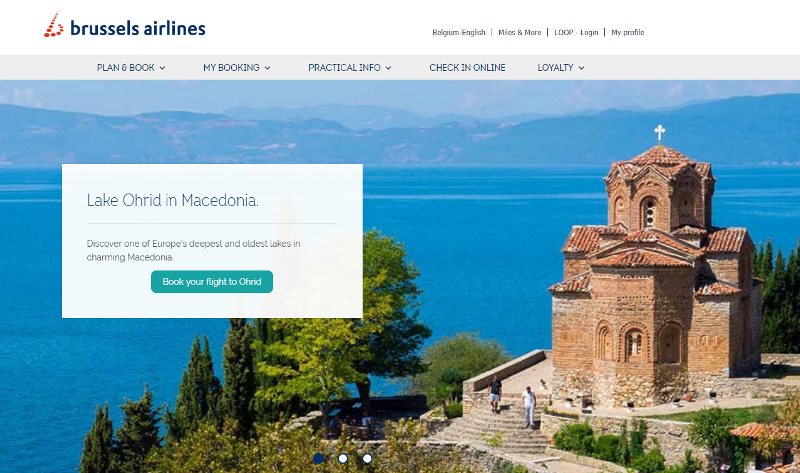Switch to the third carousel slide dot
Image resolution: width=800 pixels, height=473 pixels.
point(367,458)
